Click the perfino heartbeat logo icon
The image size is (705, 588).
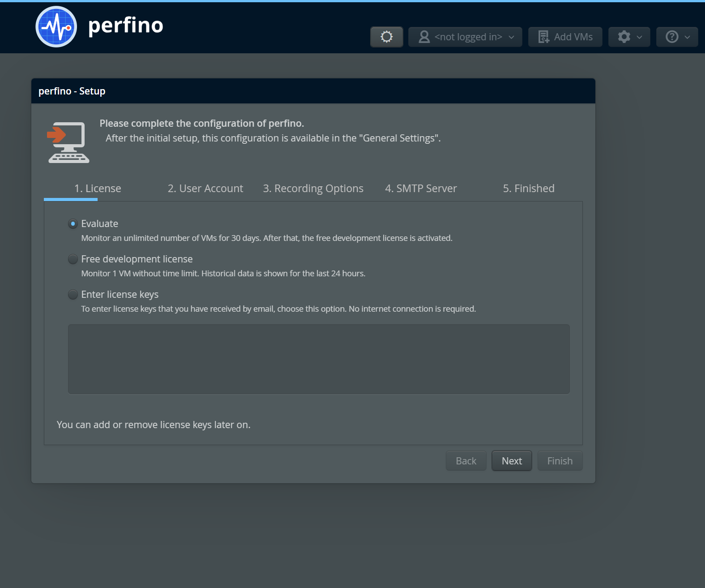pos(56,27)
